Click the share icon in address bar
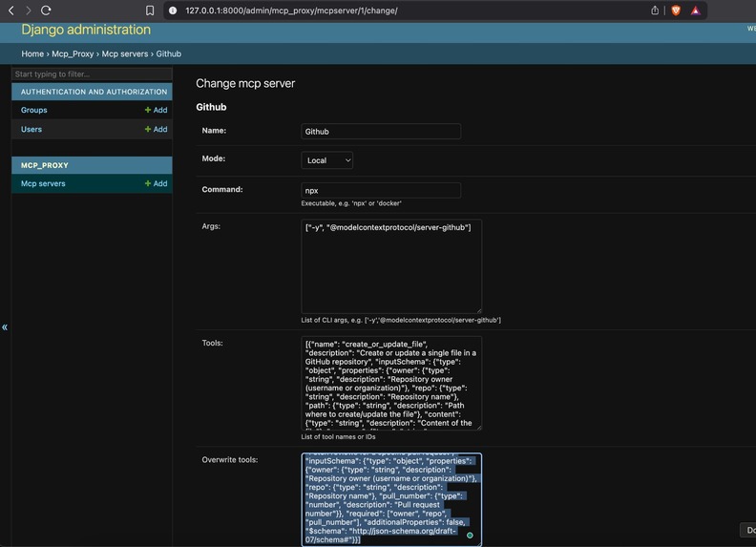Screen dimensions: 756x547 click(x=655, y=11)
